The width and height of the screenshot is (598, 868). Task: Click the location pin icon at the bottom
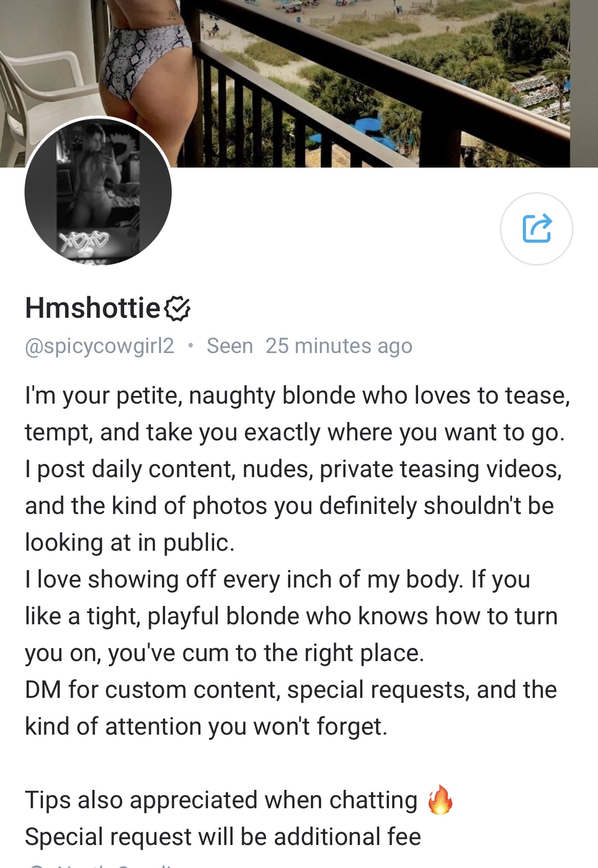click(36, 866)
